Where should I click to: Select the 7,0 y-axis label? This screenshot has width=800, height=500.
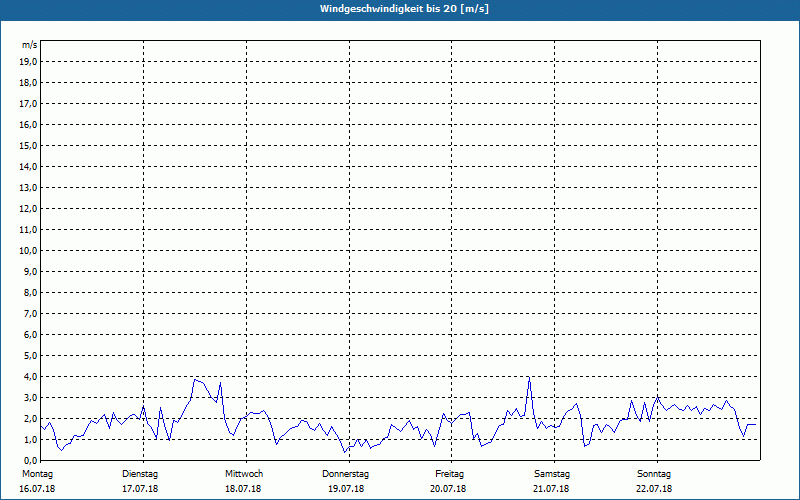click(30, 313)
